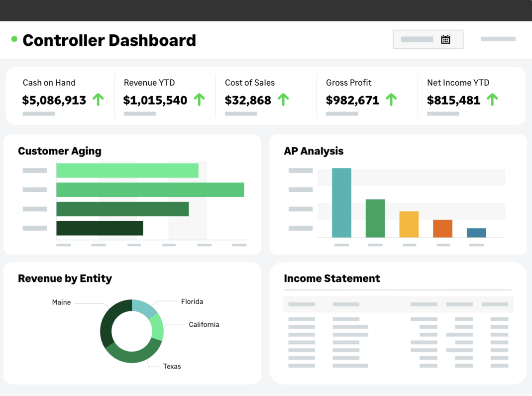
Task: Click the green status dot before the title
Action: point(14,39)
